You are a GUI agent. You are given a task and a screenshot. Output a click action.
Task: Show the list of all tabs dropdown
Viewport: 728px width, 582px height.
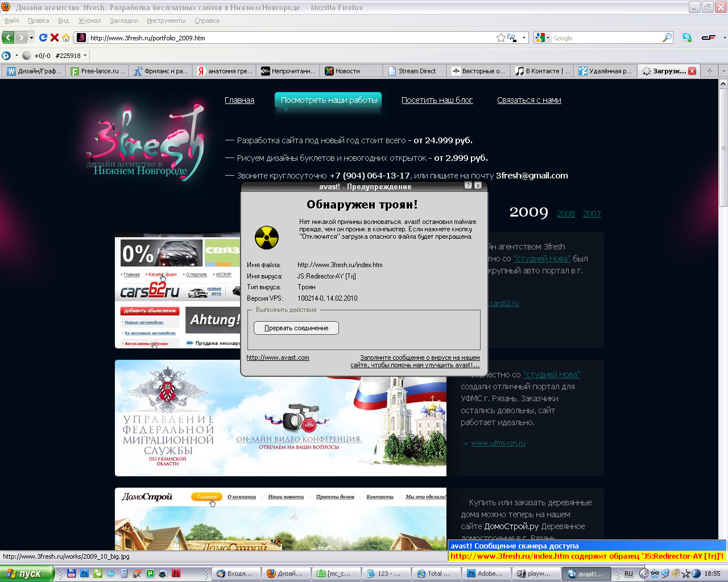tap(723, 71)
